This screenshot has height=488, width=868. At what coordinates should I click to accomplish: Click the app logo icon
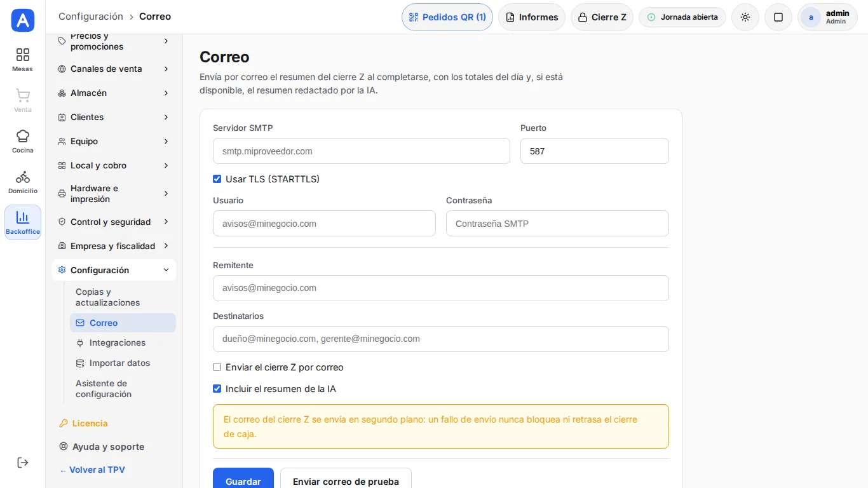click(x=23, y=20)
